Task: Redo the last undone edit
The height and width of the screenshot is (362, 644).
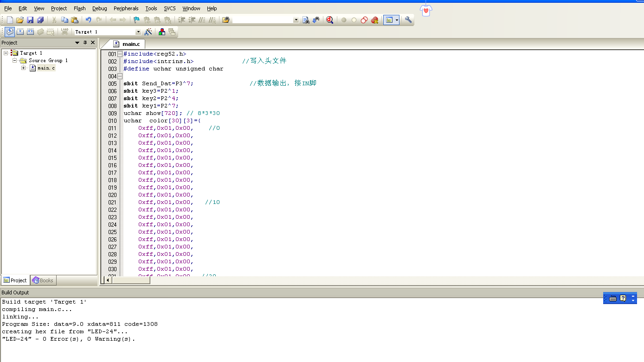Action: 99,20
